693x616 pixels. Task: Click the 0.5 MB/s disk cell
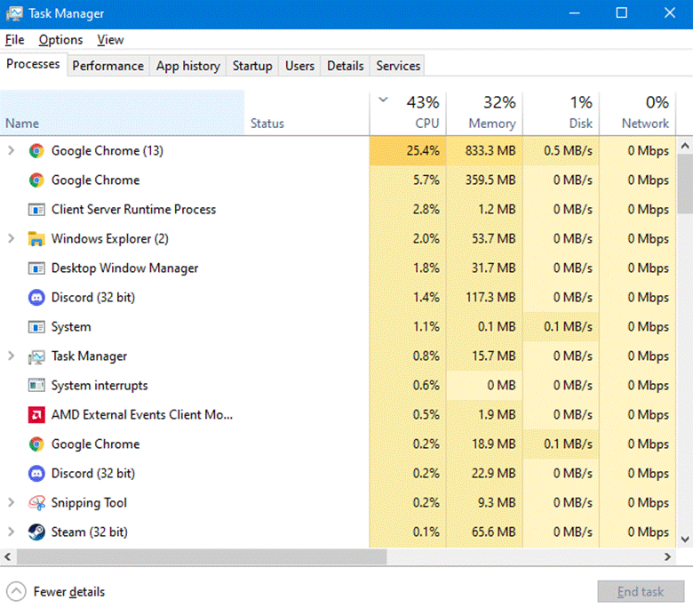point(561,151)
